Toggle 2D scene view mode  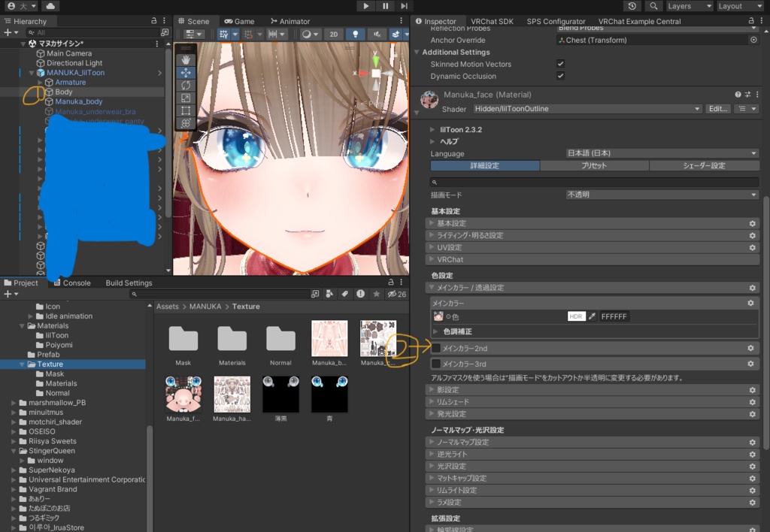[x=334, y=35]
